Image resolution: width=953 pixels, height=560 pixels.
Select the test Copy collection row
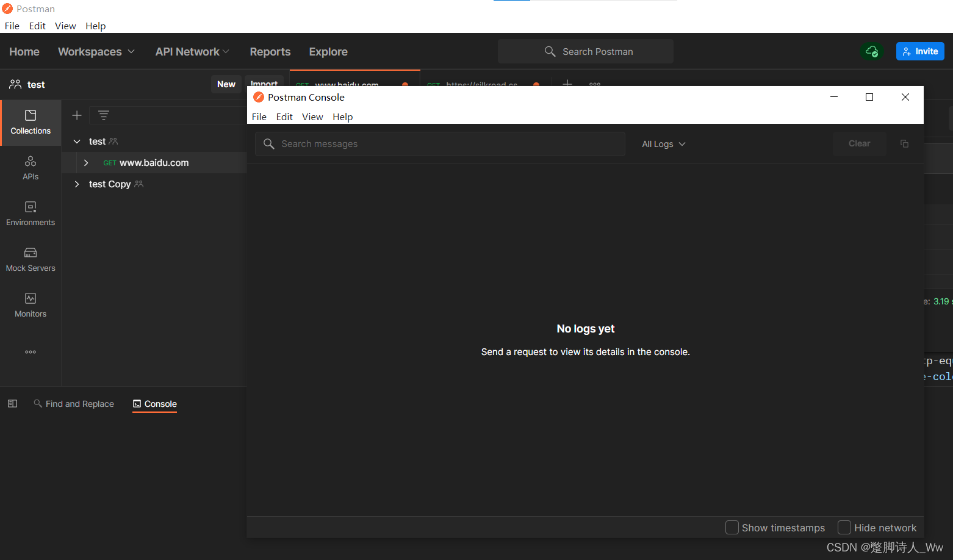tap(154, 184)
